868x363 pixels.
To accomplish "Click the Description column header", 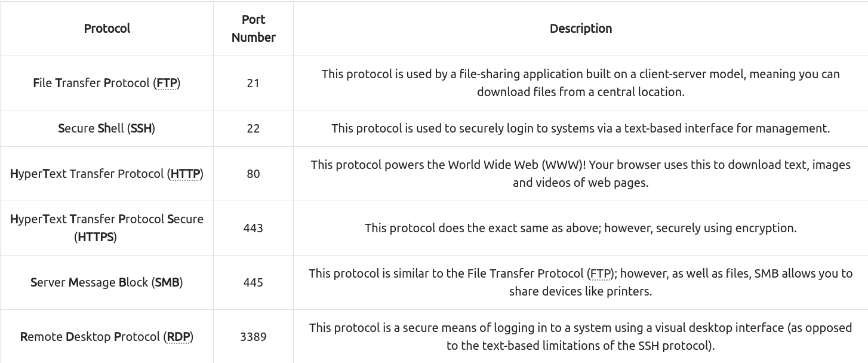I will click(x=580, y=29).
